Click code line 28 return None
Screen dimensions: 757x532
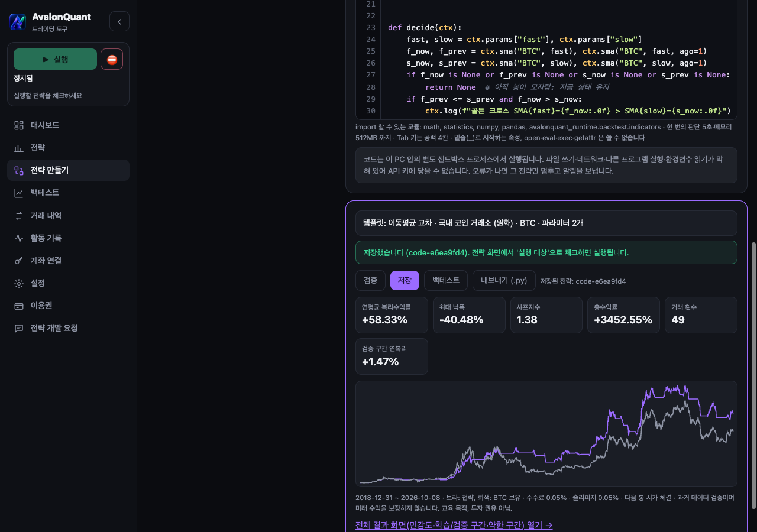(x=450, y=87)
